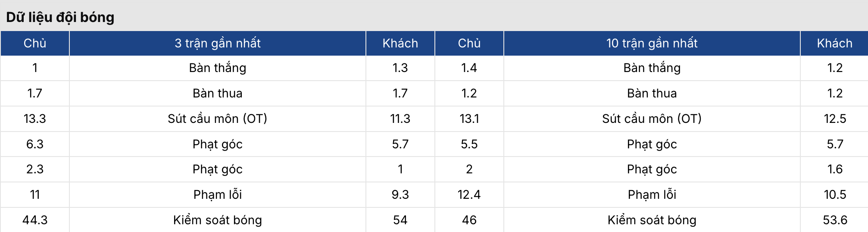Select the possession cell showing 46
Viewport: 868px width, 232px height.
click(469, 220)
